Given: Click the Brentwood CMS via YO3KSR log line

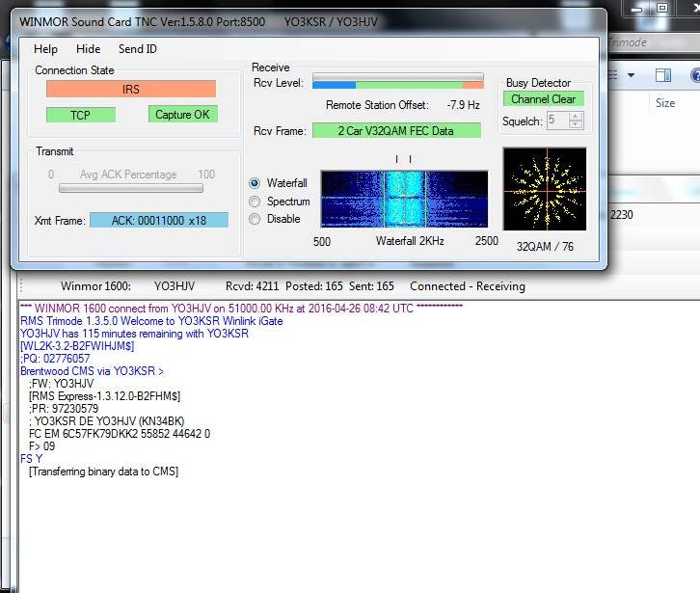Looking at the screenshot, I should point(92,371).
